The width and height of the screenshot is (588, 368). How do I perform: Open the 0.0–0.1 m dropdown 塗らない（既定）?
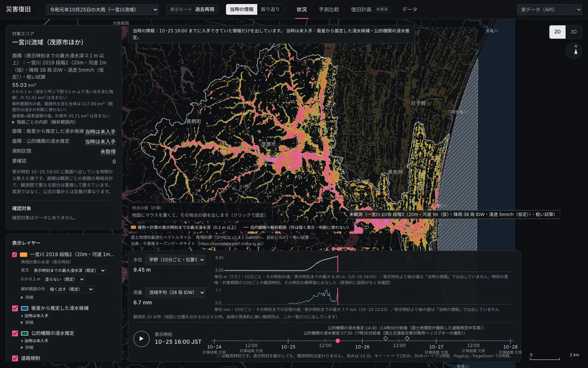click(64, 280)
